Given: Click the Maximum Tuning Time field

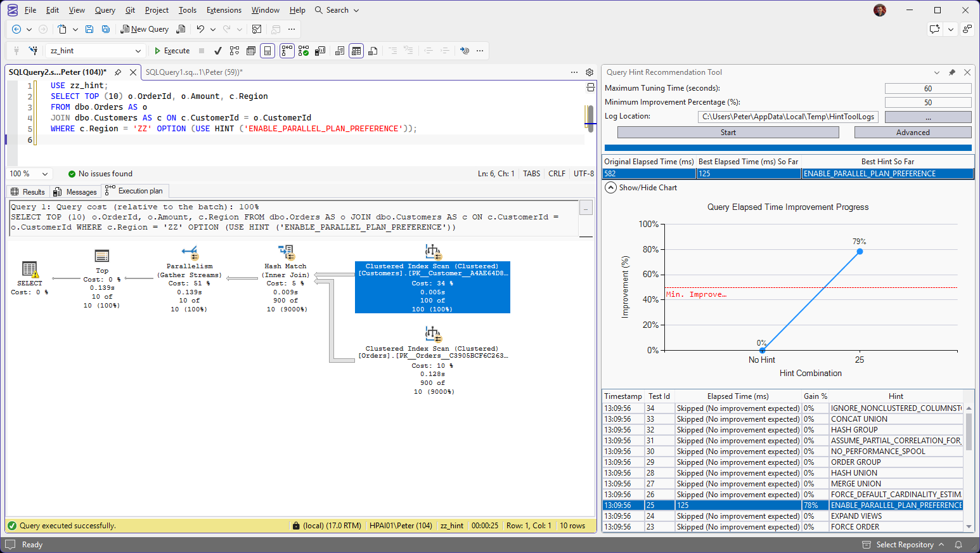Looking at the screenshot, I should 928,89.
